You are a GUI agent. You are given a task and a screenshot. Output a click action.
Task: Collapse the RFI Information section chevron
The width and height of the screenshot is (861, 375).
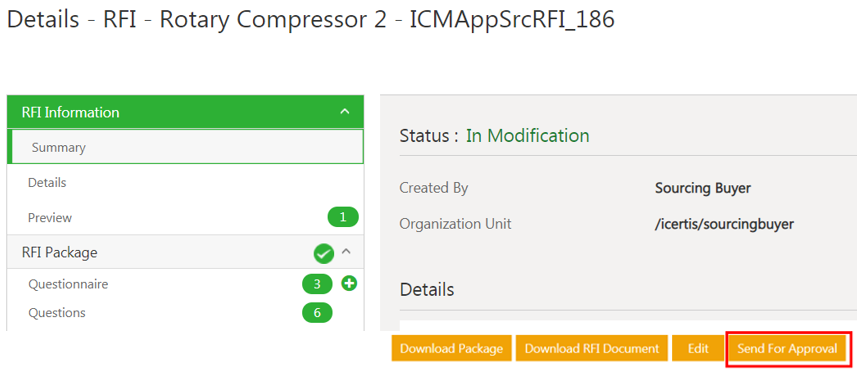(x=345, y=111)
